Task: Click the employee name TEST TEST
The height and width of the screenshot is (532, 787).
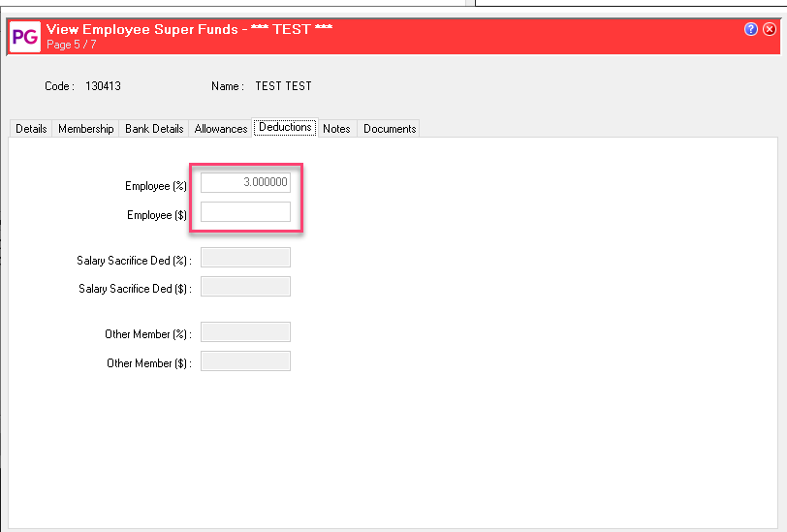Action: (x=283, y=86)
